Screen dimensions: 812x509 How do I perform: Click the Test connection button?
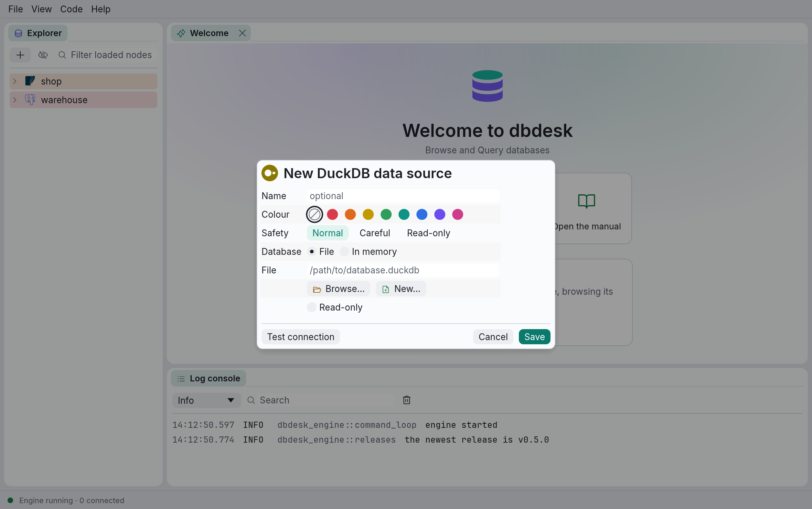[x=301, y=337]
